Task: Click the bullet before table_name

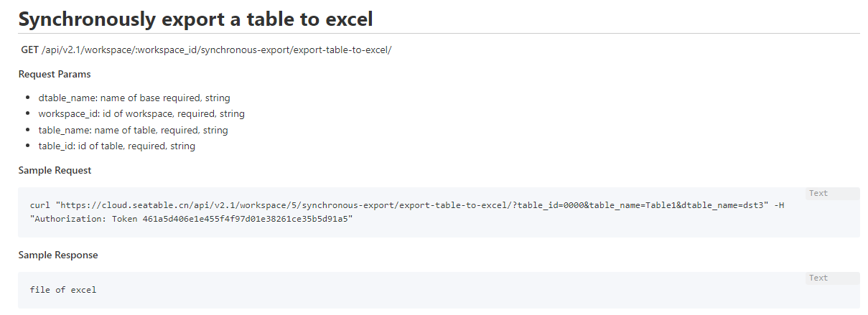Action: (x=28, y=131)
